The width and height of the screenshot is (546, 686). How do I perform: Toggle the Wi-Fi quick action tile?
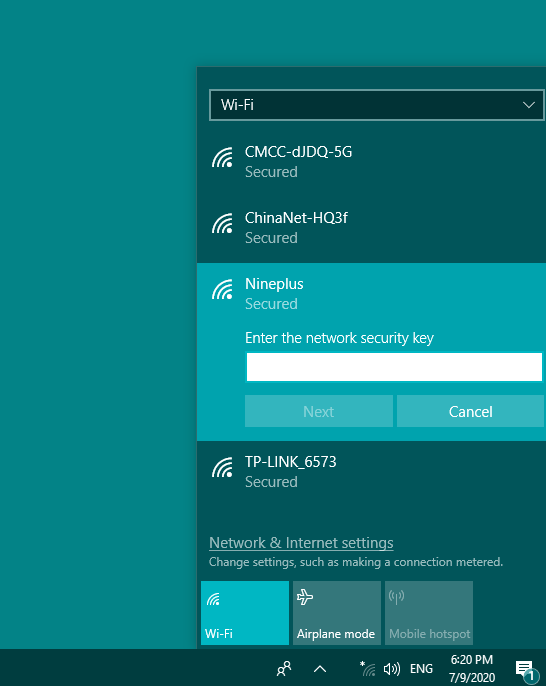[245, 612]
